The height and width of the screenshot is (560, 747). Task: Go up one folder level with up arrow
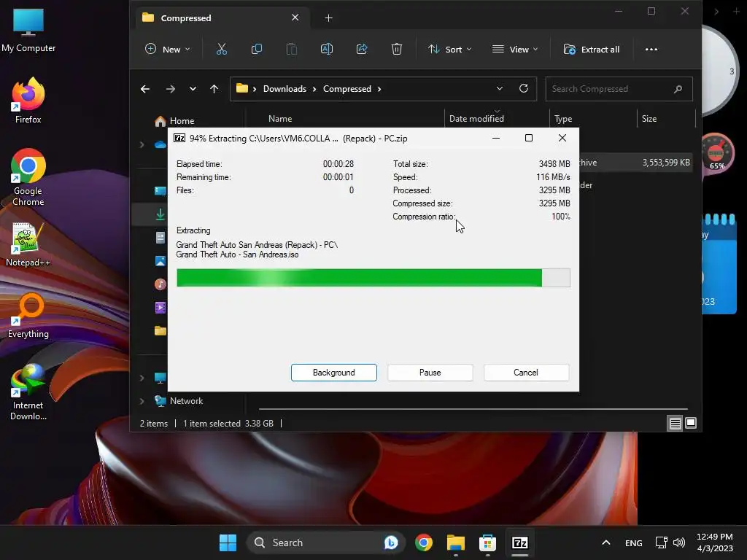[x=214, y=88]
